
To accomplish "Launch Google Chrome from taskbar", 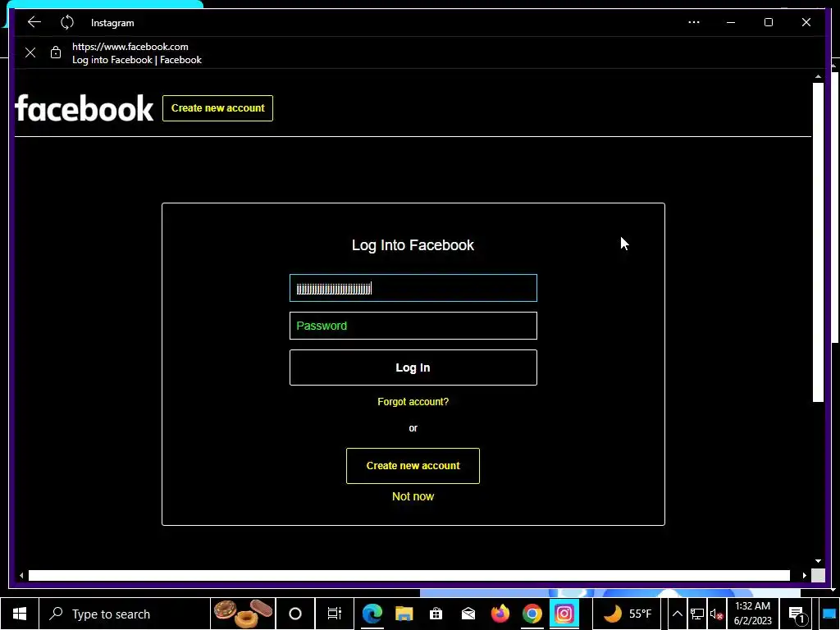I will click(532, 614).
